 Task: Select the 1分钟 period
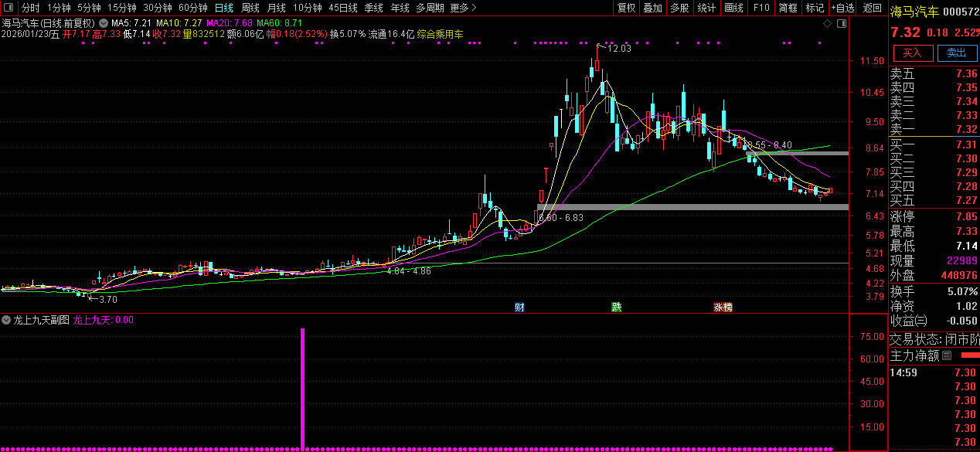59,8
